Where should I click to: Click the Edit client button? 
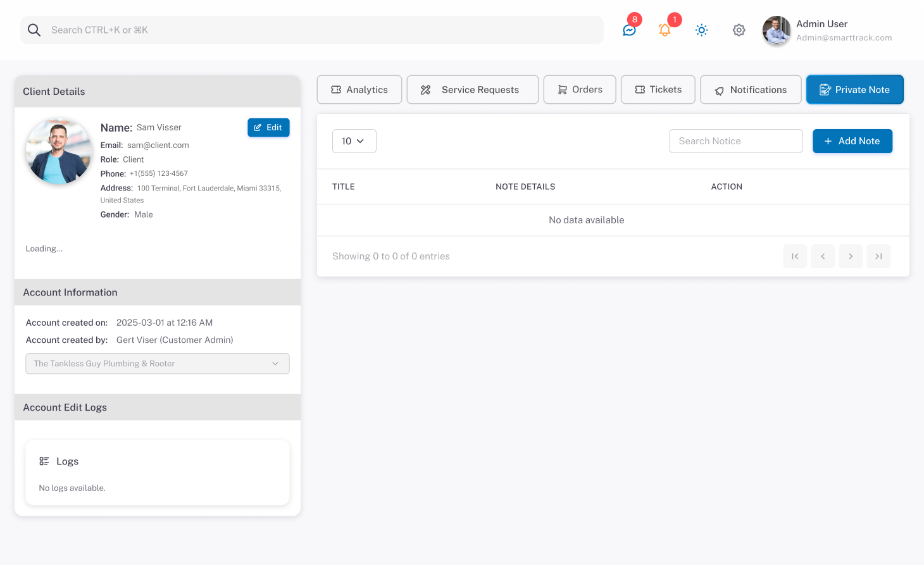coord(268,128)
